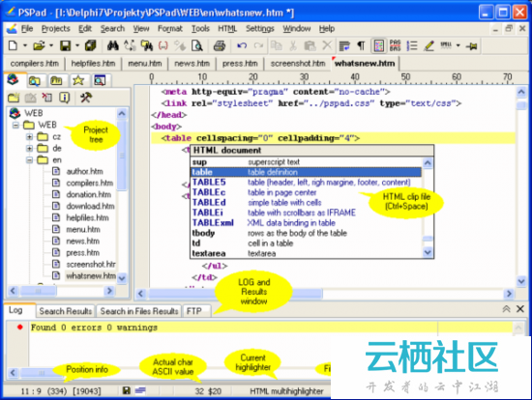Toggle line numbers list icon
This screenshot has width=532, height=400.
coord(412,45)
